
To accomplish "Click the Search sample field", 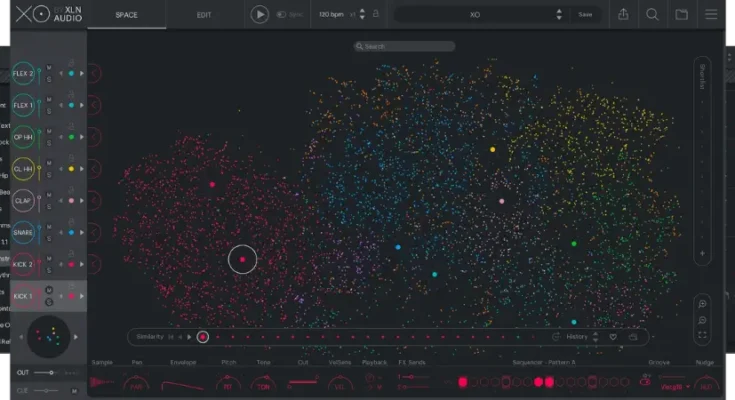I will (x=404, y=46).
